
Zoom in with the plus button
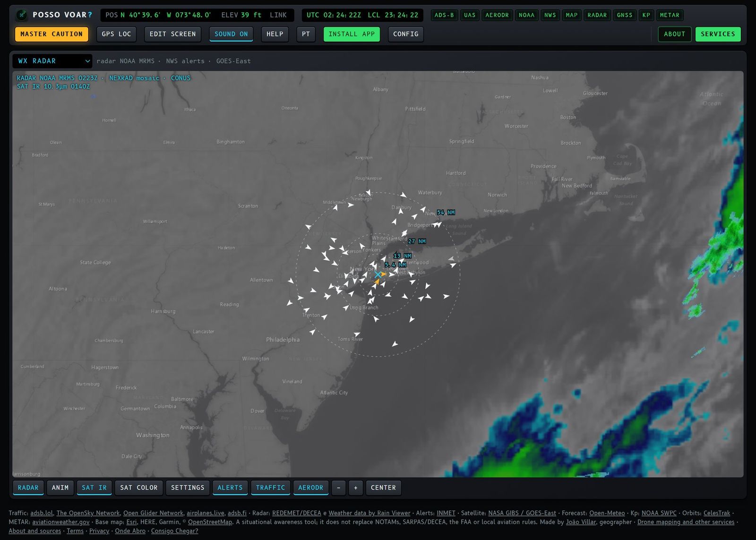[355, 488]
